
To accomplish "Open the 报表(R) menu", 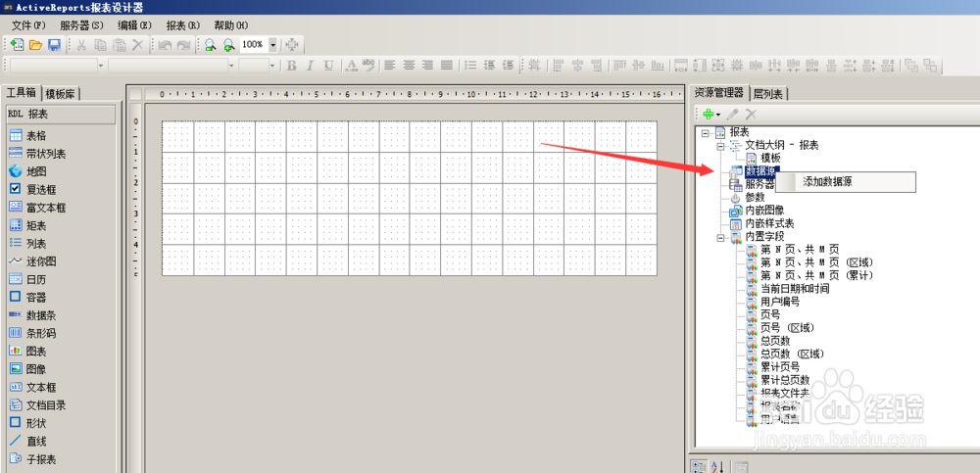I will [x=182, y=25].
